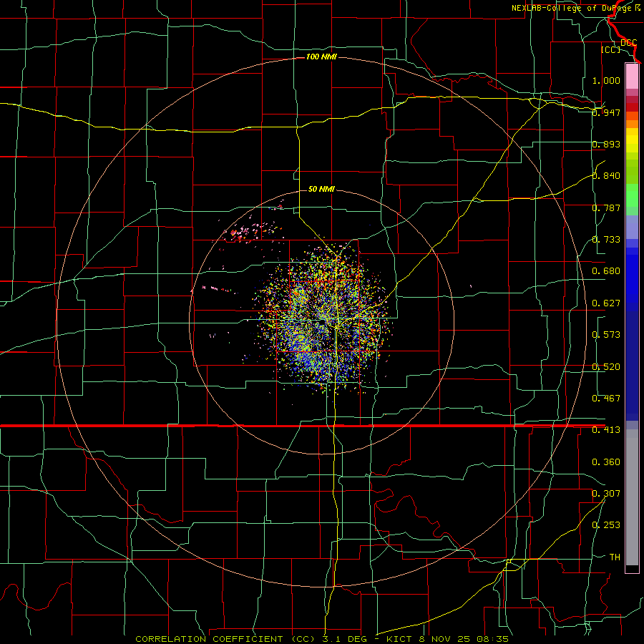The image size is (644, 644).
Task: Click the TH threshold label
Action: click(615, 557)
